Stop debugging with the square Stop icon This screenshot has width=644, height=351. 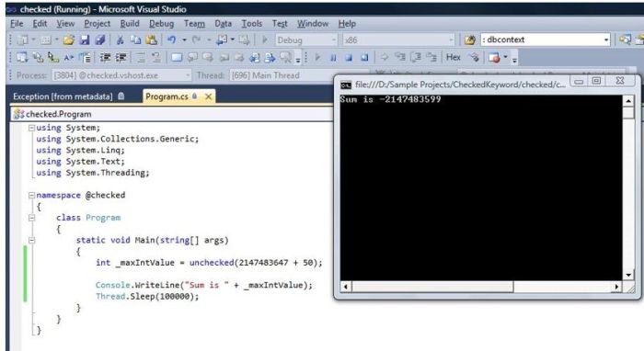(x=349, y=58)
